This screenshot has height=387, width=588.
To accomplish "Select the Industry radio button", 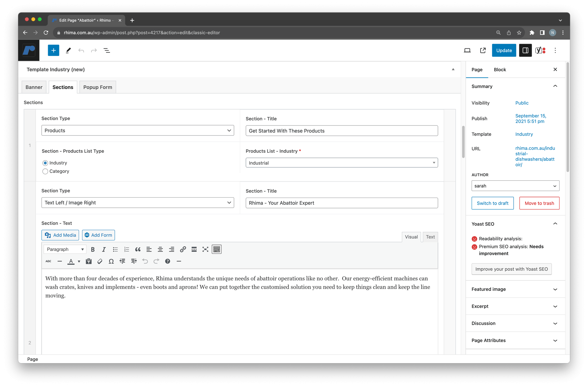I will click(45, 163).
